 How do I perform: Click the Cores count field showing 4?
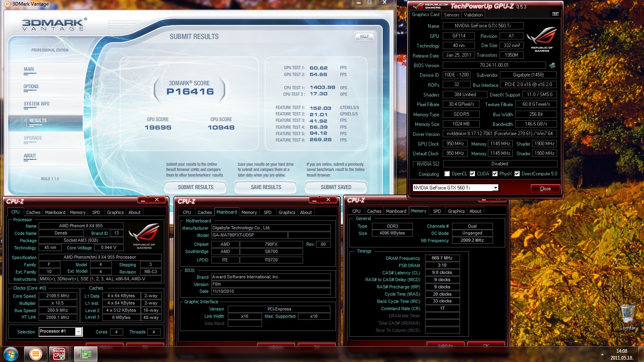(116, 332)
